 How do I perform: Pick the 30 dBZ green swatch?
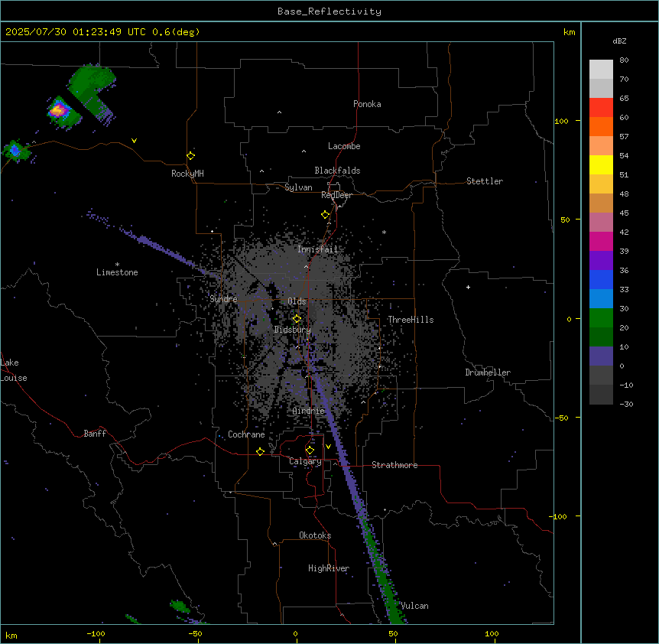click(x=601, y=318)
